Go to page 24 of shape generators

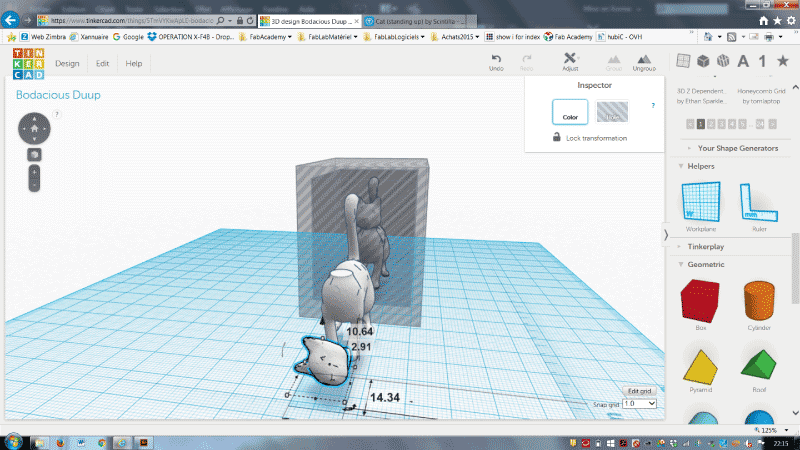[x=760, y=124]
